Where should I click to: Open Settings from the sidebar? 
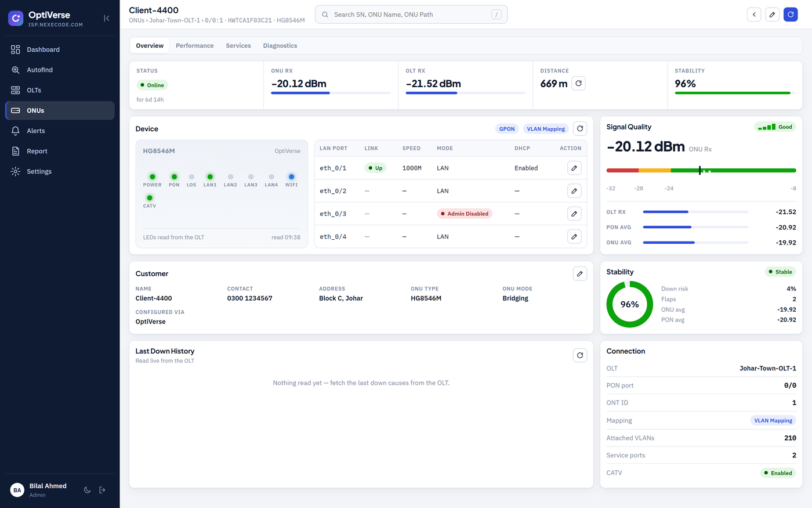pos(60,172)
